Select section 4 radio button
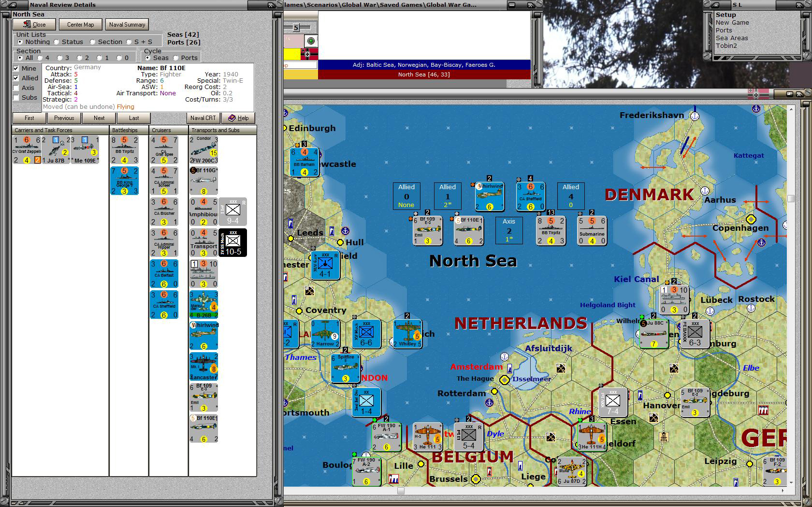 pos(43,58)
